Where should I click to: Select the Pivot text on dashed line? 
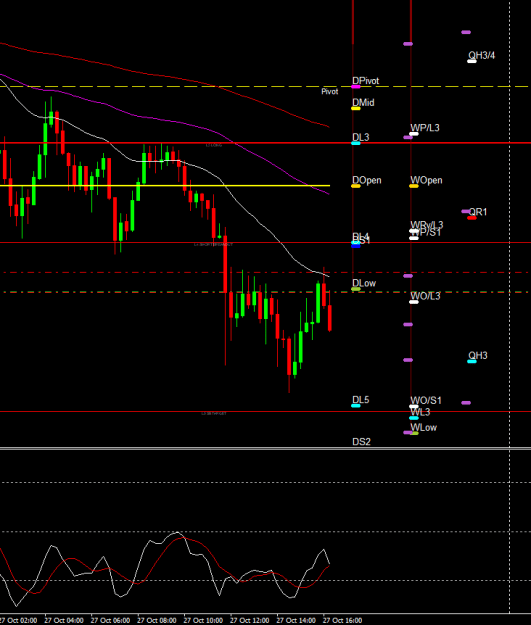[330, 92]
